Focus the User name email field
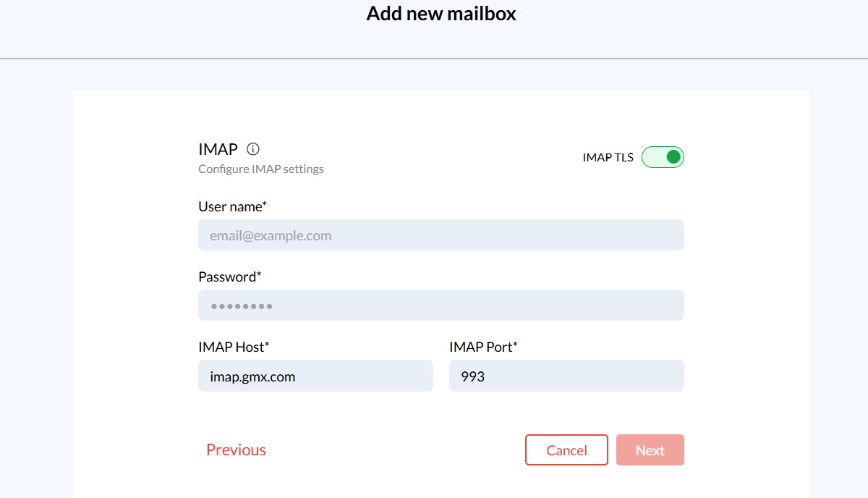 441,235
